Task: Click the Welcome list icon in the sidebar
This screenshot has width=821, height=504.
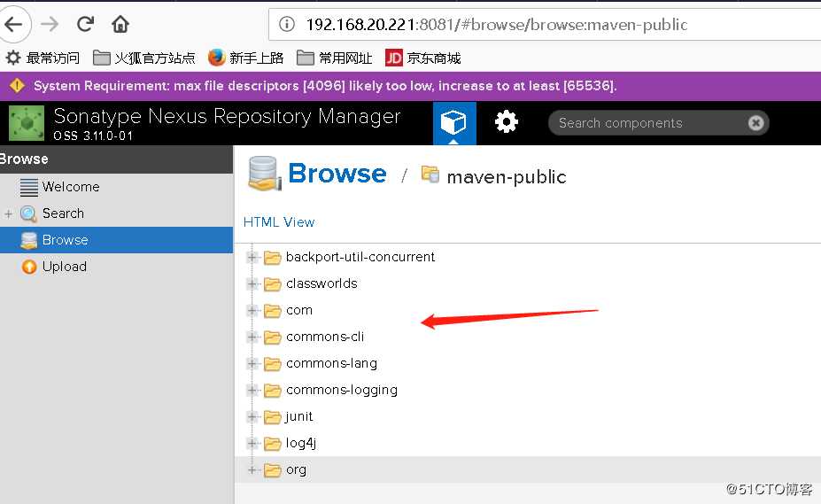Action: pos(29,187)
